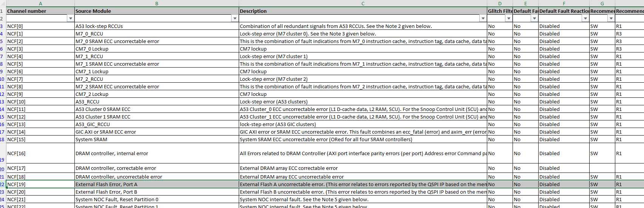Select column B by its header letter
The height and width of the screenshot is (208, 644).
click(x=157, y=3)
